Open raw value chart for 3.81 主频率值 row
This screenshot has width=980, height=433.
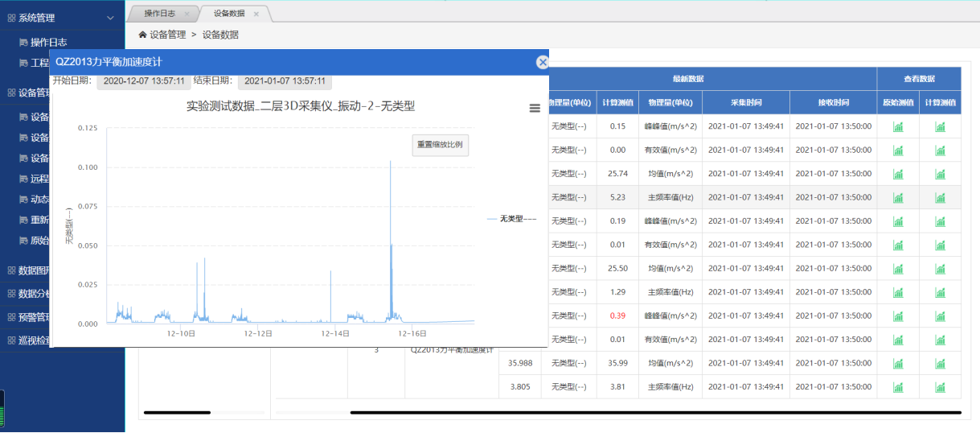pyautogui.click(x=898, y=387)
